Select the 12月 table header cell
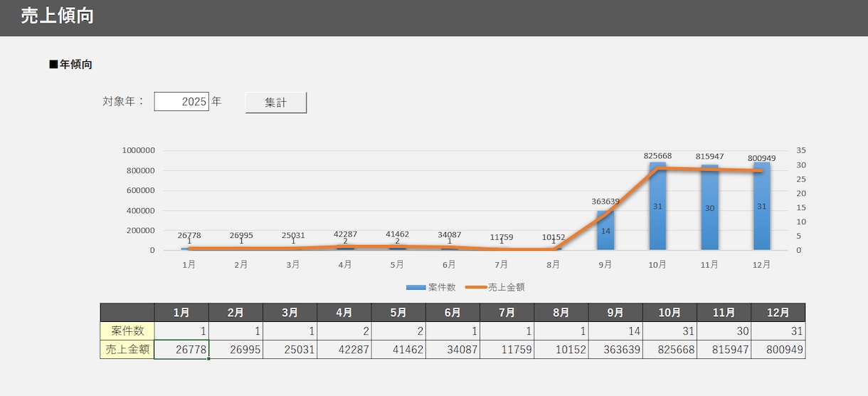 pyautogui.click(x=778, y=313)
